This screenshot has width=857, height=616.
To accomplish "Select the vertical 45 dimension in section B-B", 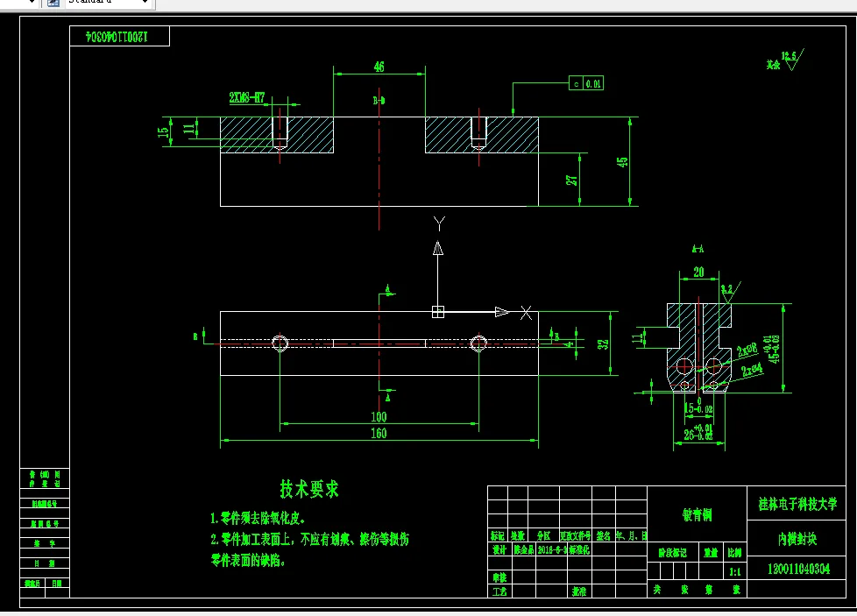I will 622,162.
